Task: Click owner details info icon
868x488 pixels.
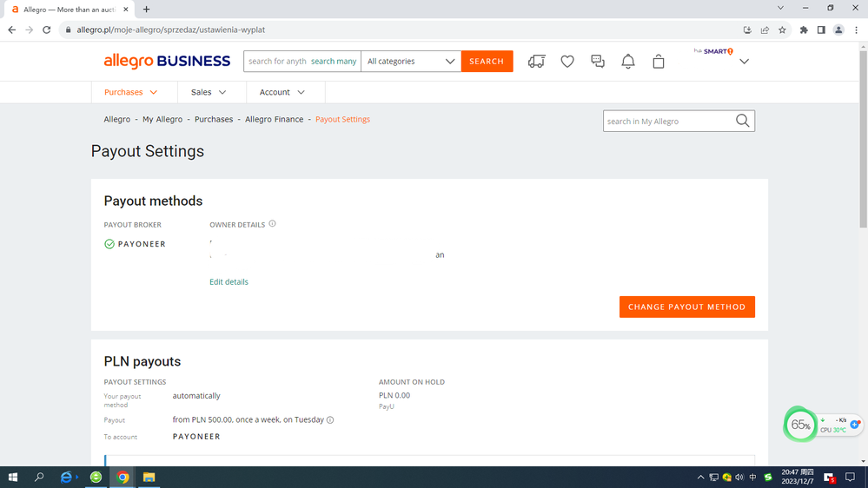Action: pyautogui.click(x=272, y=224)
